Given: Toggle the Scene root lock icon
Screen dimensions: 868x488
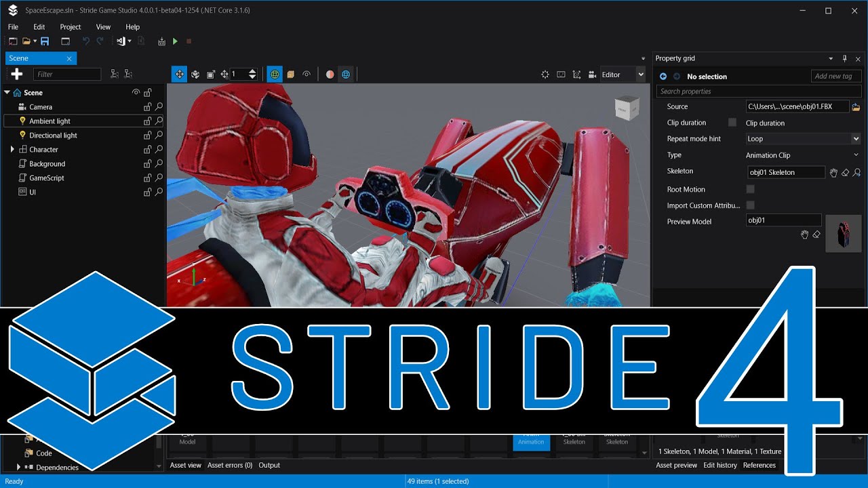Looking at the screenshot, I should [147, 93].
